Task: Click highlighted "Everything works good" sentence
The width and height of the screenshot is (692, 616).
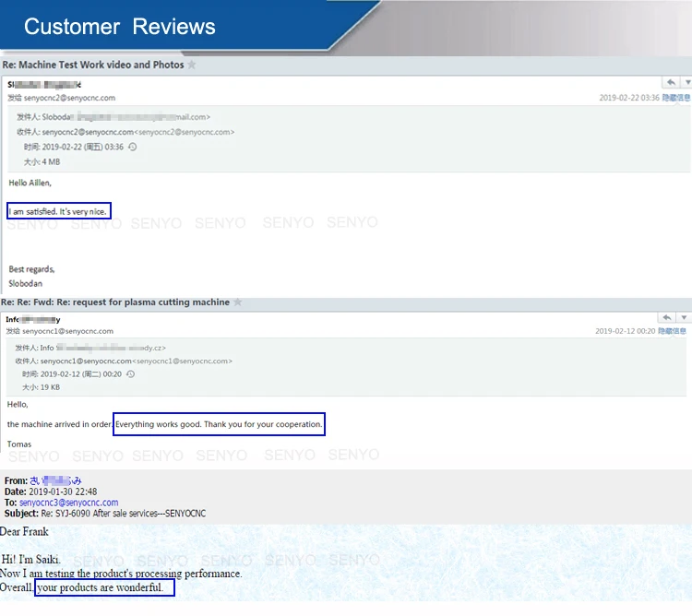Action: coord(219,424)
